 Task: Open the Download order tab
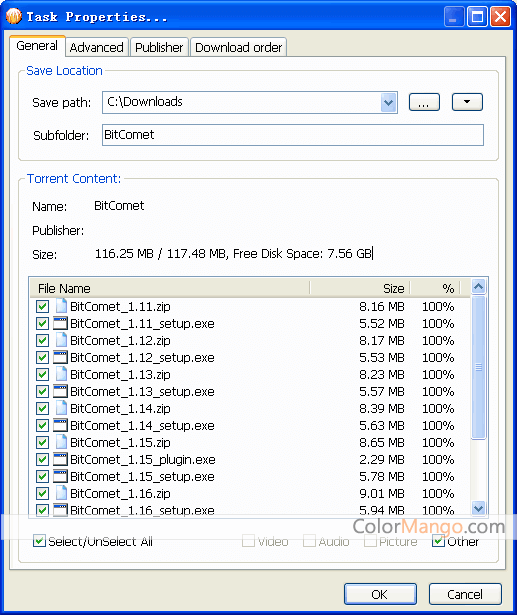tap(238, 47)
